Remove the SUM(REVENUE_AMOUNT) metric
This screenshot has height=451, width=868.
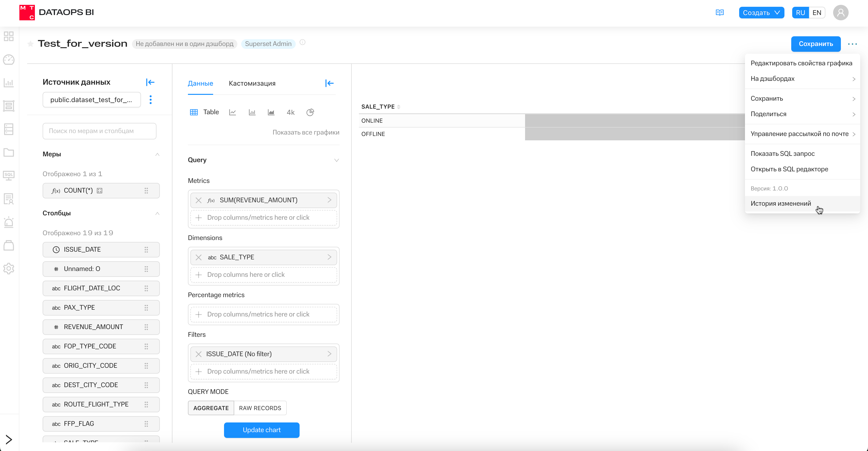point(198,200)
